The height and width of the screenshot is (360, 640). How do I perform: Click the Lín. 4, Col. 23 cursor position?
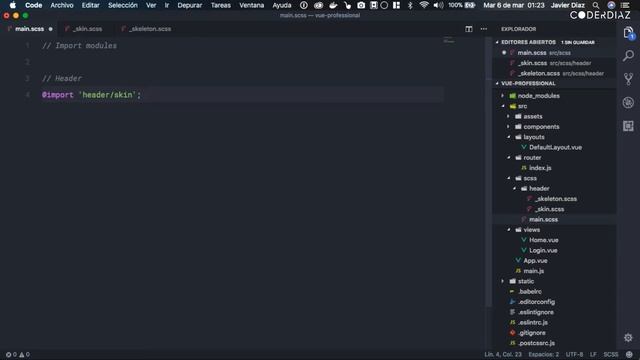pos(503,354)
